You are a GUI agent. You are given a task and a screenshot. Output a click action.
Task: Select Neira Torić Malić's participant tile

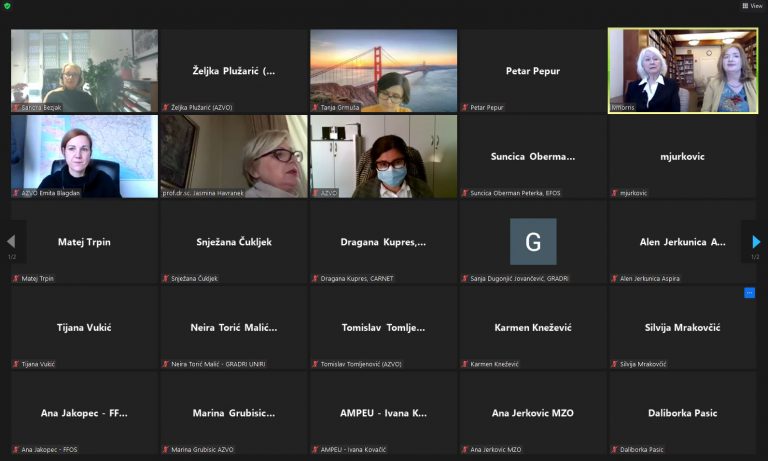[x=234, y=327]
